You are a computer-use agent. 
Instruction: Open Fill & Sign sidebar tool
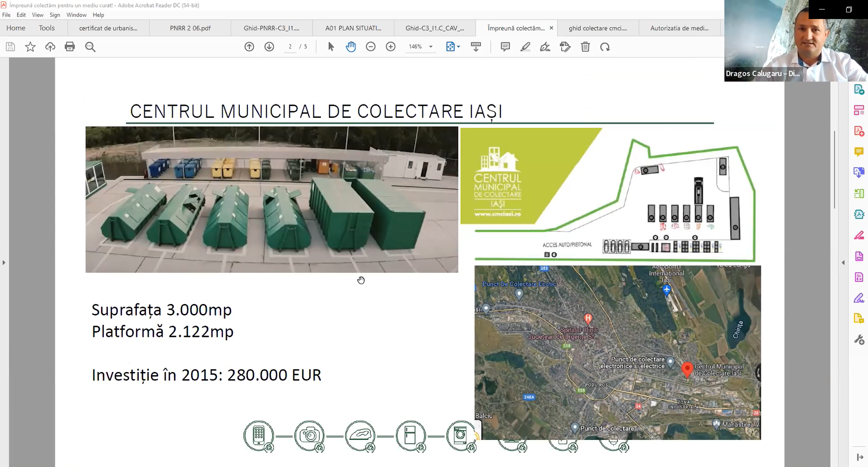point(859,298)
